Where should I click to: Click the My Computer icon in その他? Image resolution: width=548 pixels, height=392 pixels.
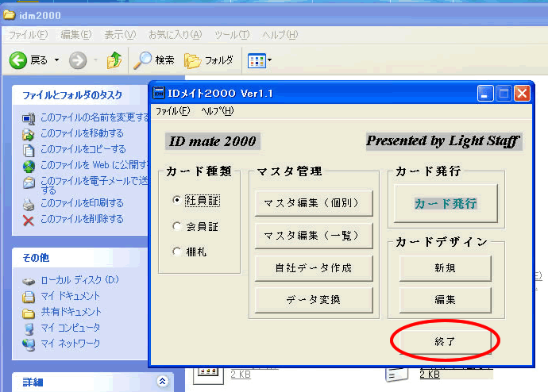29,329
